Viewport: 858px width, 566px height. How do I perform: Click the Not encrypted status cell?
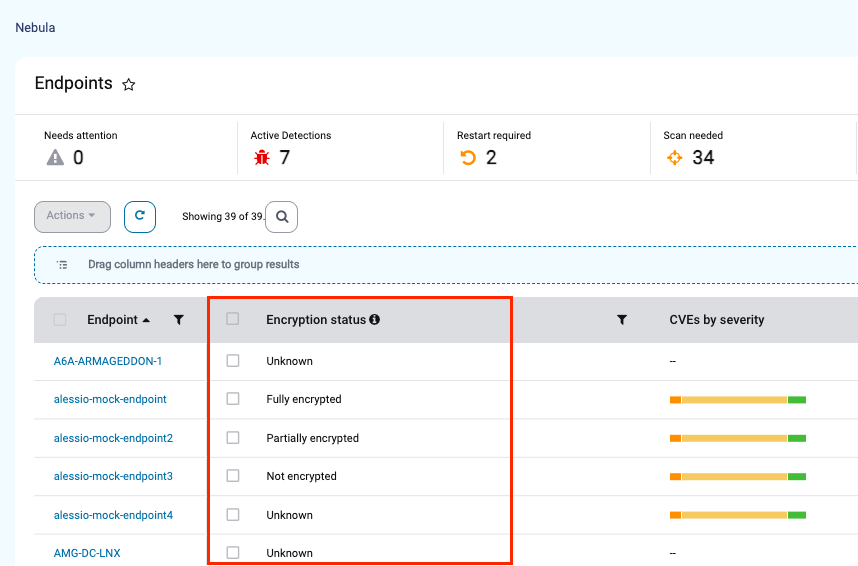(x=302, y=477)
